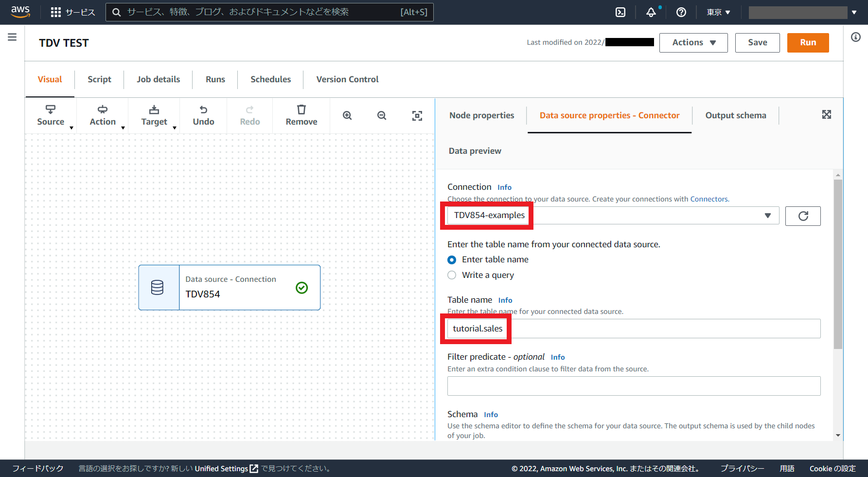The height and width of the screenshot is (477, 868).
Task: Expand the properties panel to full screen
Action: [827, 114]
